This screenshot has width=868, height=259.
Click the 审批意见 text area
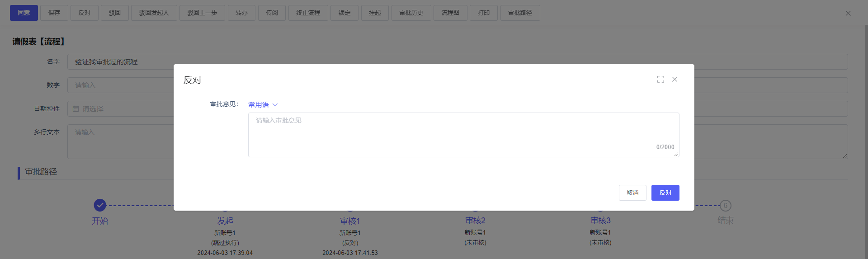click(463, 134)
